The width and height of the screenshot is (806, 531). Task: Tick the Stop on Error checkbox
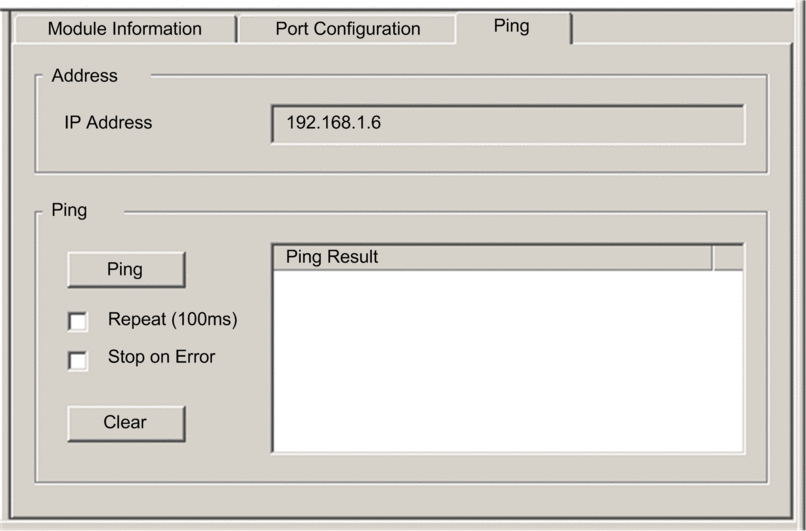coord(78,360)
